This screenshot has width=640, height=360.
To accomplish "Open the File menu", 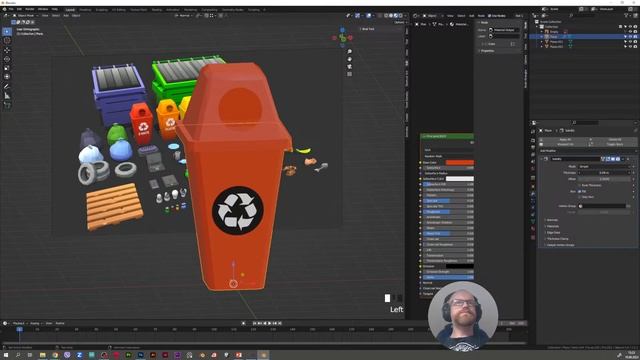I will 11,9.
